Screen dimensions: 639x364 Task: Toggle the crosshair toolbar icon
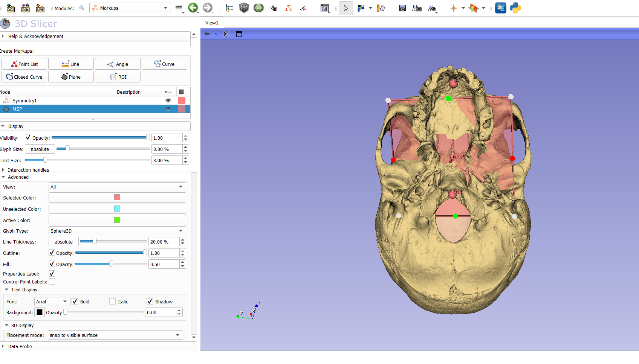pos(453,8)
